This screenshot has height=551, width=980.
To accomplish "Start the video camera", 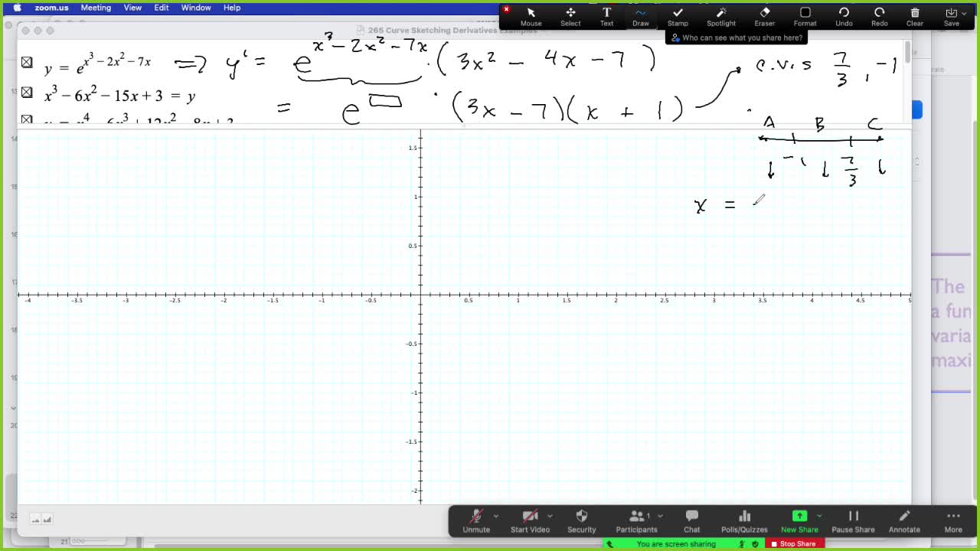I will click(530, 521).
